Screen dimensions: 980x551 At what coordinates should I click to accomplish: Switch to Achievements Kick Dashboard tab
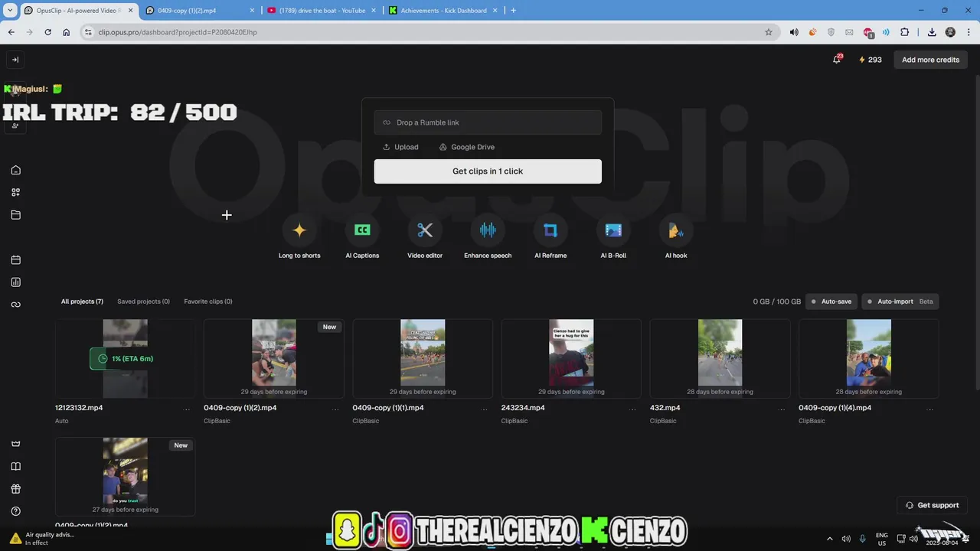[444, 11]
